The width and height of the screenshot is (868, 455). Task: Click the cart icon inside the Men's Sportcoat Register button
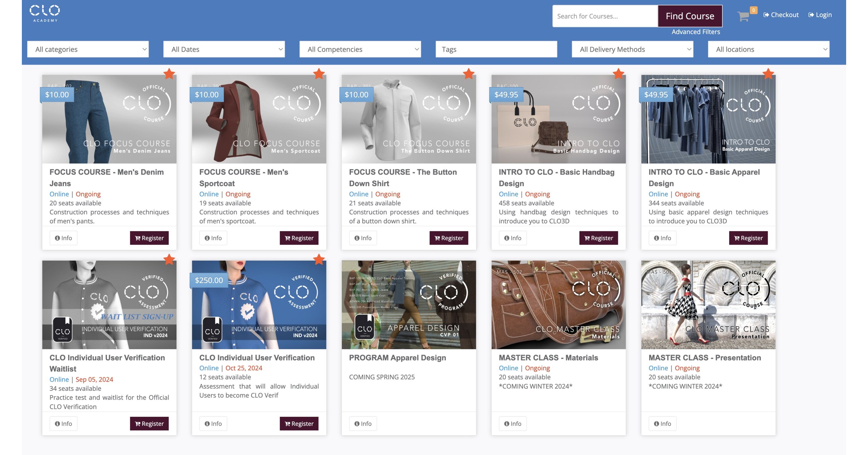click(287, 238)
